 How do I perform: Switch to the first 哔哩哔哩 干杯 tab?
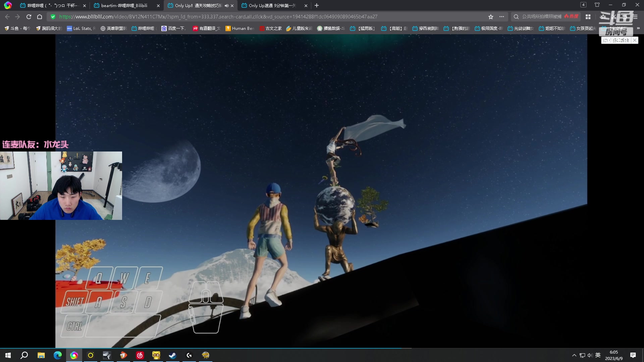tap(53, 6)
